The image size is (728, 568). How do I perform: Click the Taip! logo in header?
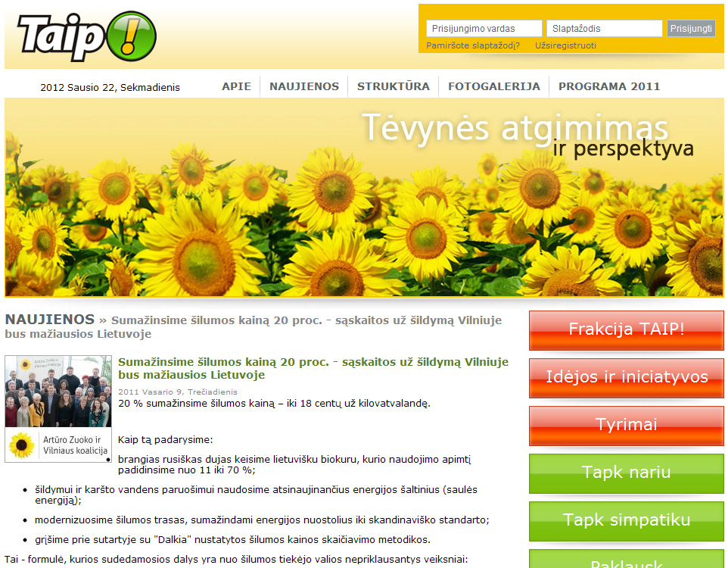pos(86,36)
